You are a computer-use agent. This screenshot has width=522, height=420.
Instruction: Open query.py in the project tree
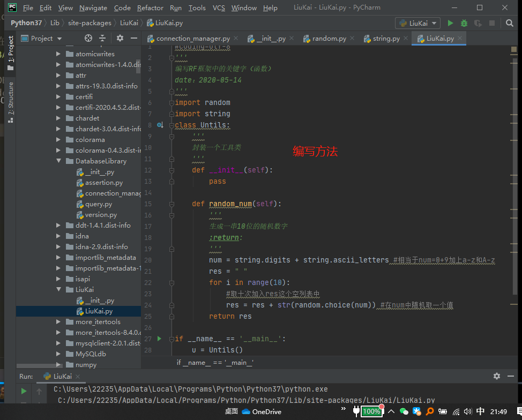coord(98,204)
